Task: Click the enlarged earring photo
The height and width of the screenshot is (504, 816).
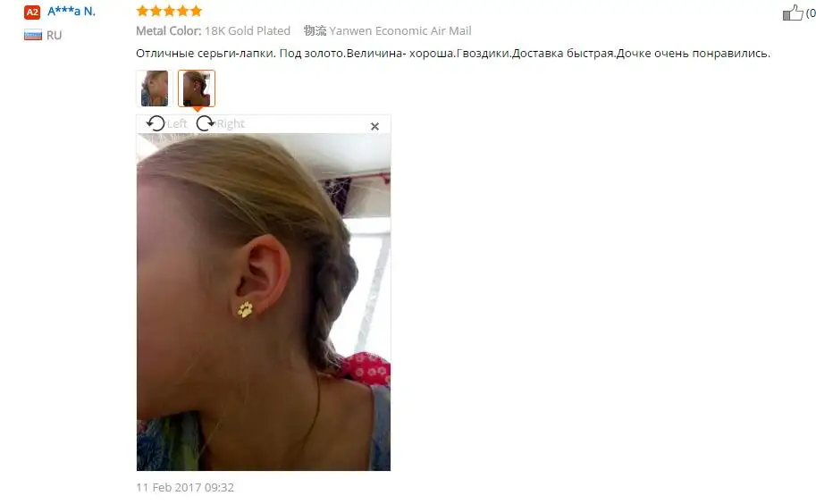Action: click(264, 302)
